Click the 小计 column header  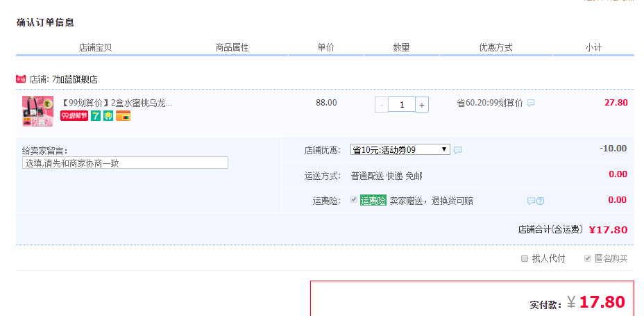[x=593, y=48]
